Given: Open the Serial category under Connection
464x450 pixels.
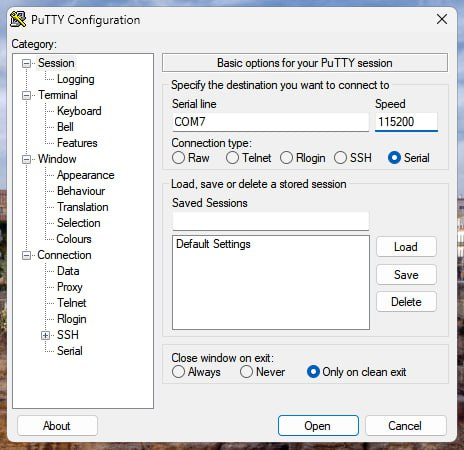Looking at the screenshot, I should (70, 351).
